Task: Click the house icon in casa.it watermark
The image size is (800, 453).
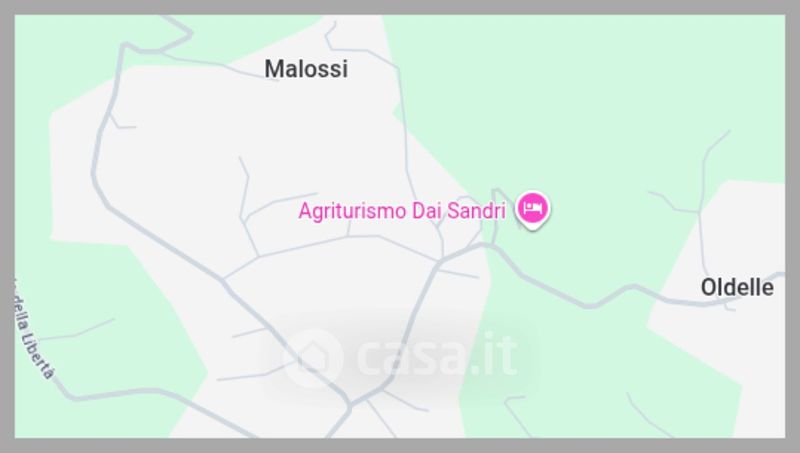Action: 313,357
